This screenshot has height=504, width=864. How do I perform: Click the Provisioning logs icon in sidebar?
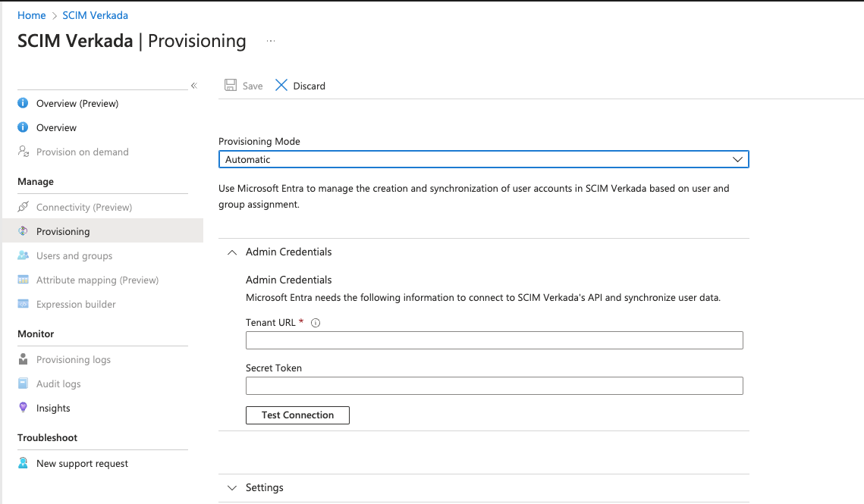click(24, 359)
